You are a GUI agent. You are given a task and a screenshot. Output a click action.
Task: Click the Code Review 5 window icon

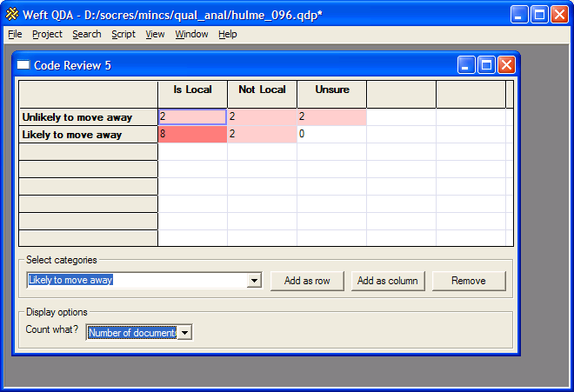click(x=23, y=65)
